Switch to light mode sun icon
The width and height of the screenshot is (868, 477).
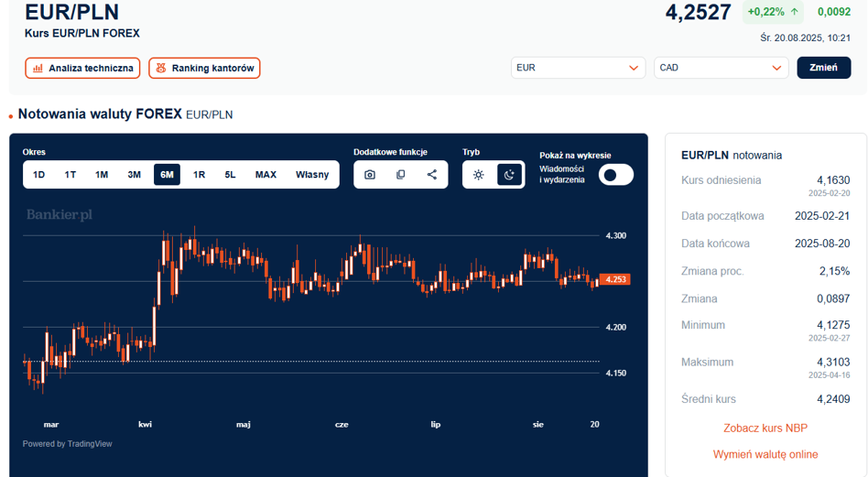click(479, 175)
